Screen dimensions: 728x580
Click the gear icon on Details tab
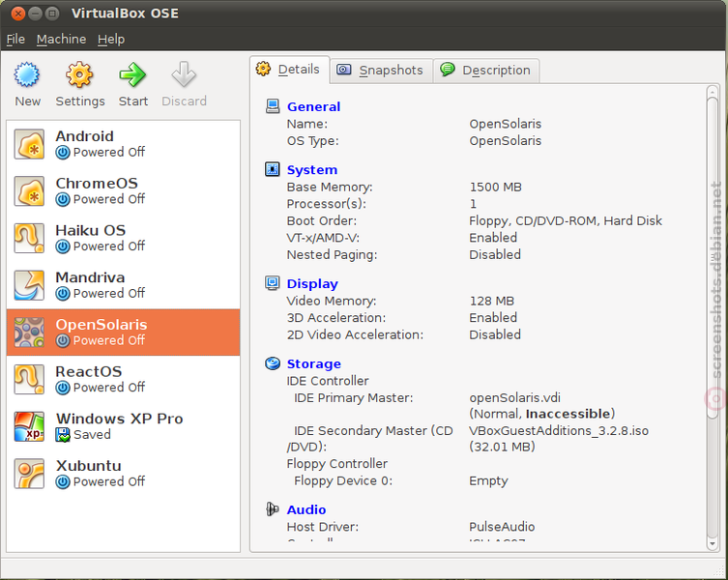click(263, 70)
